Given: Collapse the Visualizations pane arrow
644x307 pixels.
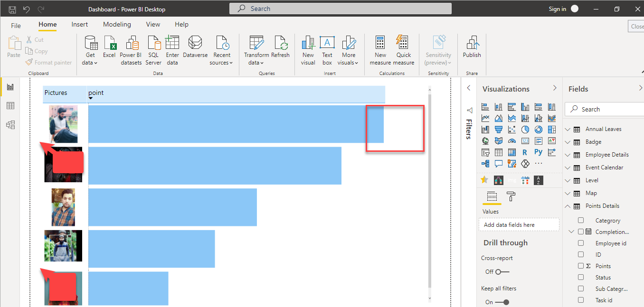Looking at the screenshot, I should click(555, 88).
